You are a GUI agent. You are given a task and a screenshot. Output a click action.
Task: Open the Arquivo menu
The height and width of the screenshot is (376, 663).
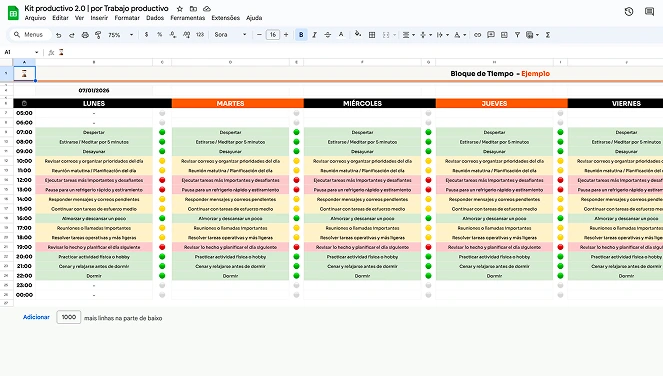[35, 18]
